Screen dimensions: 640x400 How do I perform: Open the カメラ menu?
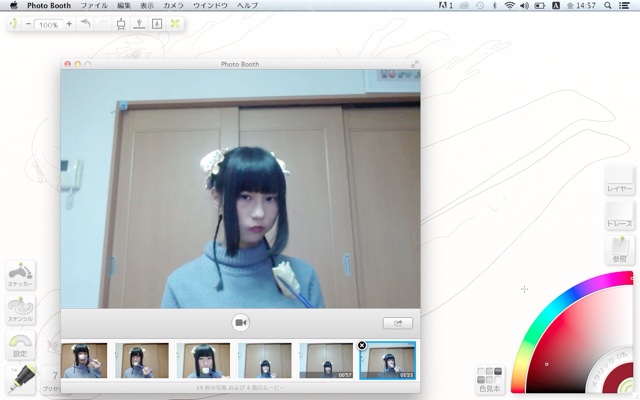click(x=173, y=5)
